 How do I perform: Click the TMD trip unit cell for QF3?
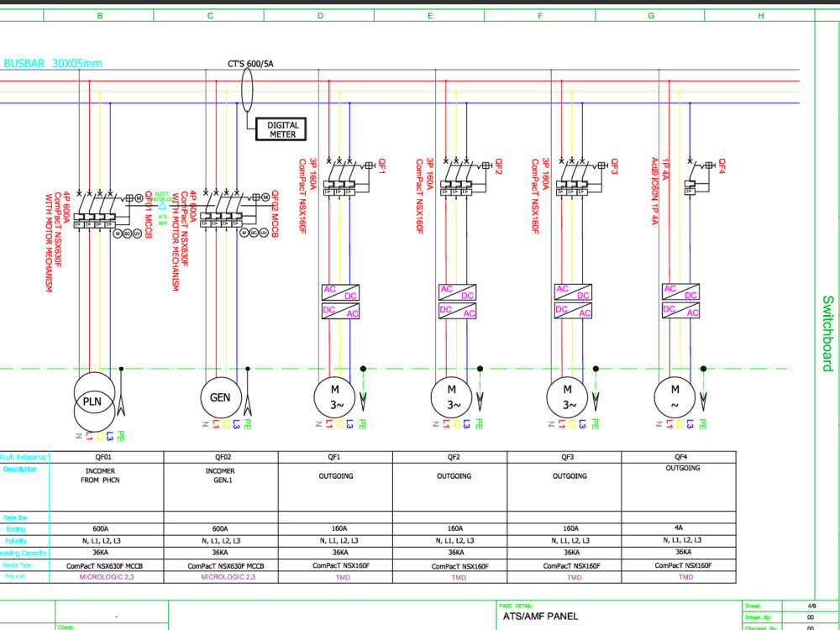click(564, 578)
